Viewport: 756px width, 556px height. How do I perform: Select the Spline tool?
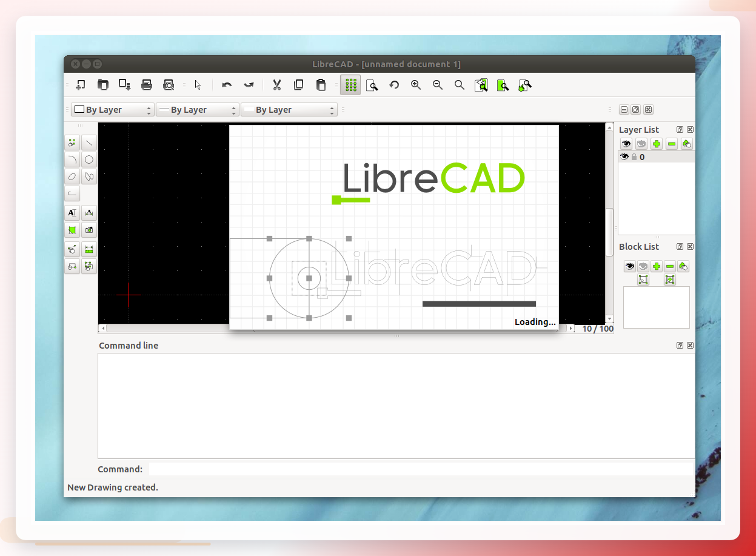[89, 177]
